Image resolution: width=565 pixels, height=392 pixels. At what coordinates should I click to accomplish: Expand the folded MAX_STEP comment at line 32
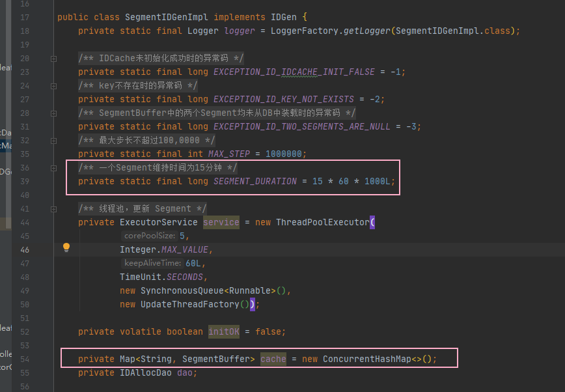[x=53, y=141]
